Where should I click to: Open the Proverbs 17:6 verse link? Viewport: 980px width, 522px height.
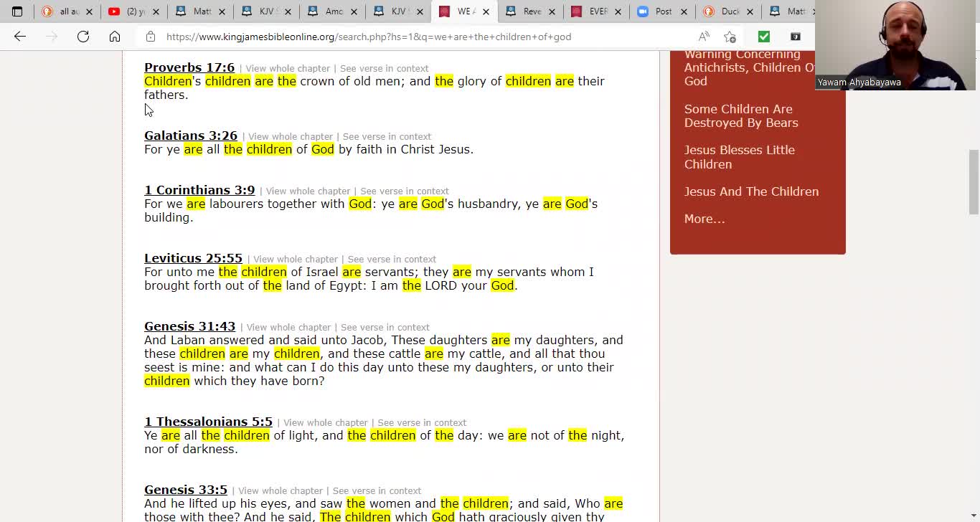click(189, 67)
